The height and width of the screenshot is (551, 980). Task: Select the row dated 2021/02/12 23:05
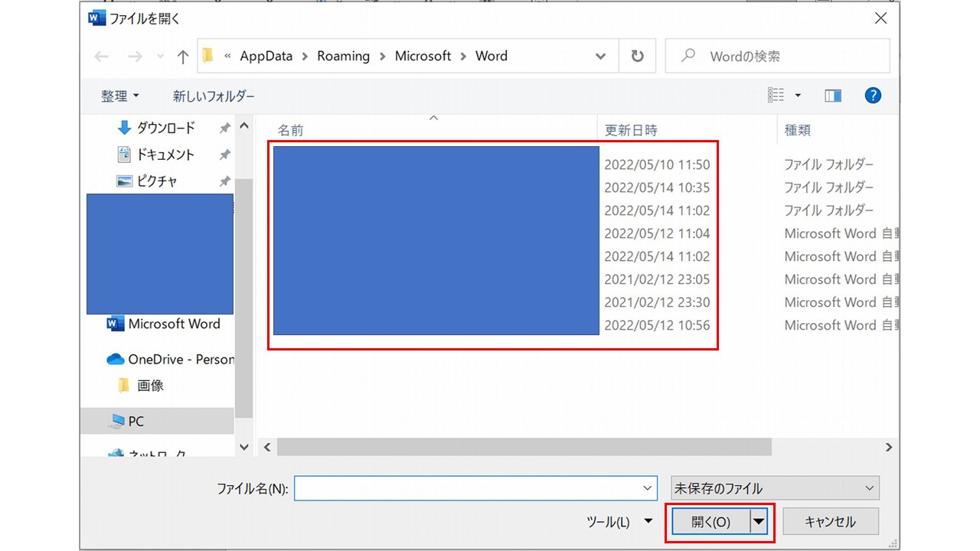[x=586, y=279]
